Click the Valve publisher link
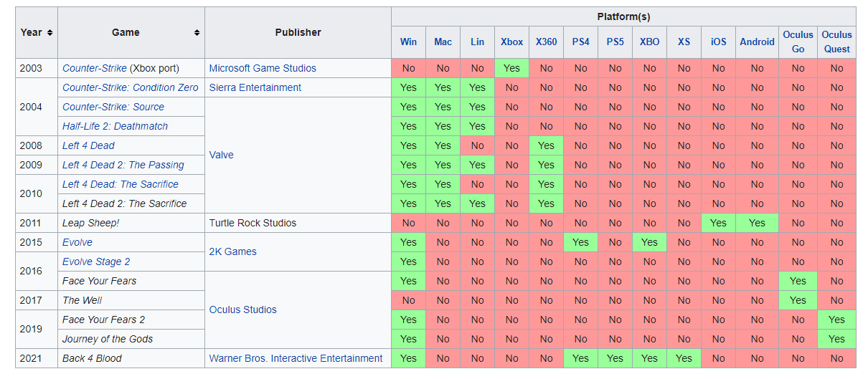Screen dimensions: 868x379 (x=221, y=155)
